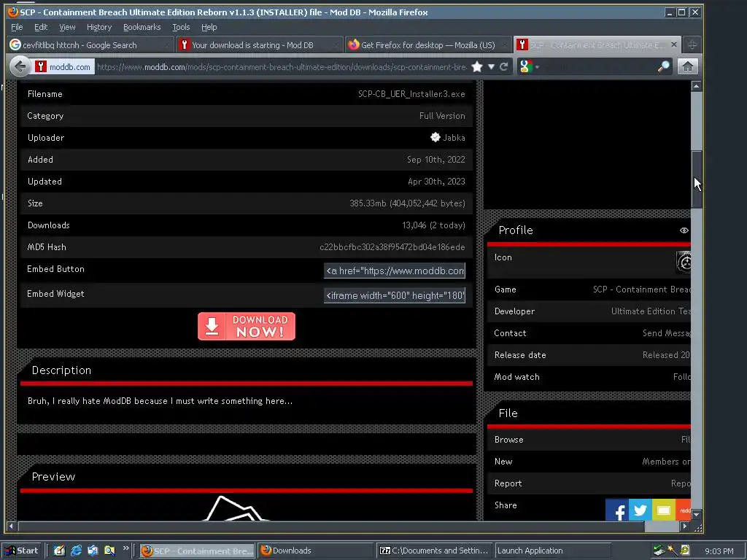Open the History menu
This screenshot has height=560, width=747.
click(99, 27)
